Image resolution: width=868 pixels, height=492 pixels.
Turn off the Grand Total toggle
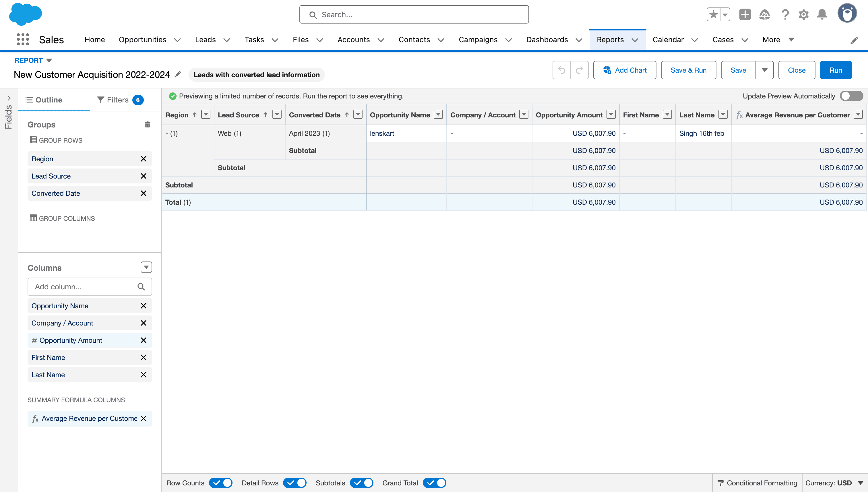pyautogui.click(x=435, y=483)
